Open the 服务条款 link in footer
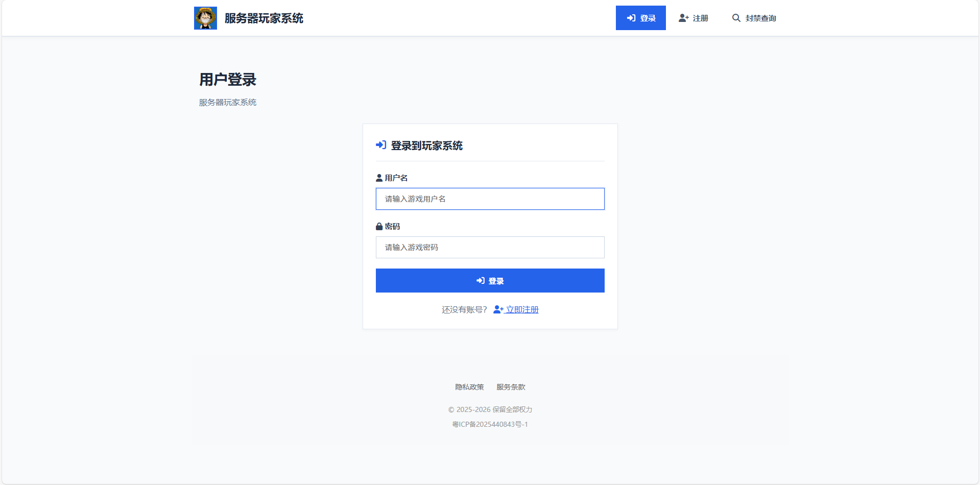 (510, 387)
